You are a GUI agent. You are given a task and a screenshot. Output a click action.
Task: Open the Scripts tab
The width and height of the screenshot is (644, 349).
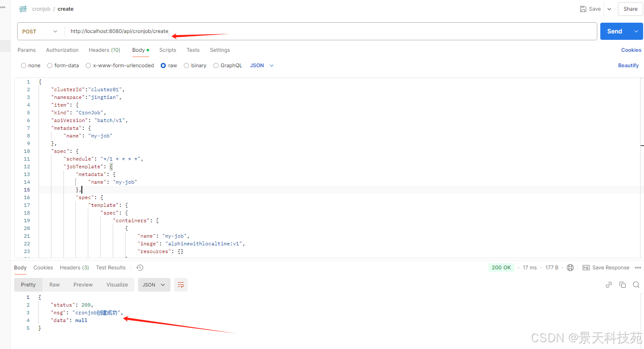click(168, 50)
